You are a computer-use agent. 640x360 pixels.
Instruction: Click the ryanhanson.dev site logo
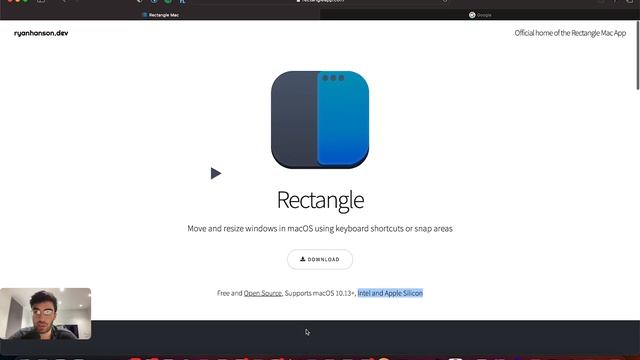pyautogui.click(x=41, y=33)
